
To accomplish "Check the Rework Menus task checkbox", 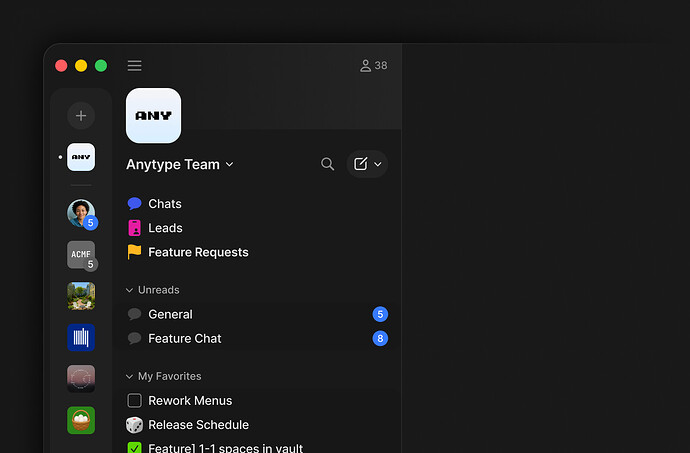I will 134,401.
